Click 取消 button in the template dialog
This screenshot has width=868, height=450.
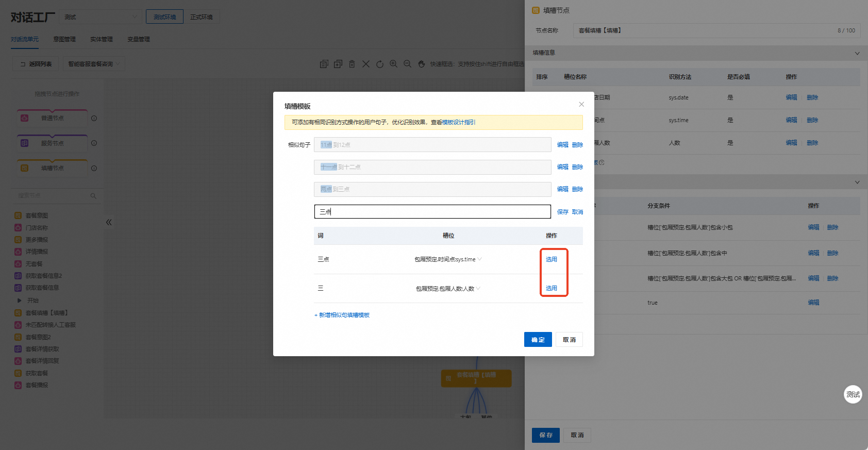[x=569, y=340]
